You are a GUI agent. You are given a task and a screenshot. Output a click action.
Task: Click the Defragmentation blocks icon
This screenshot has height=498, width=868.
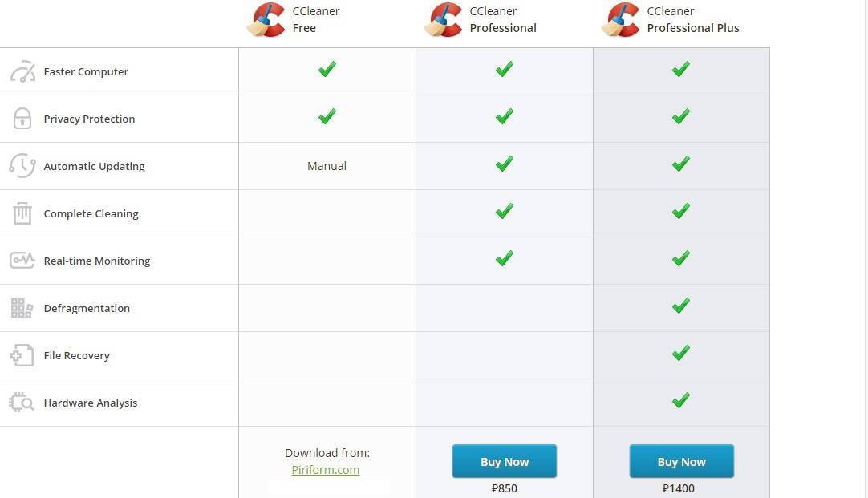click(x=22, y=308)
